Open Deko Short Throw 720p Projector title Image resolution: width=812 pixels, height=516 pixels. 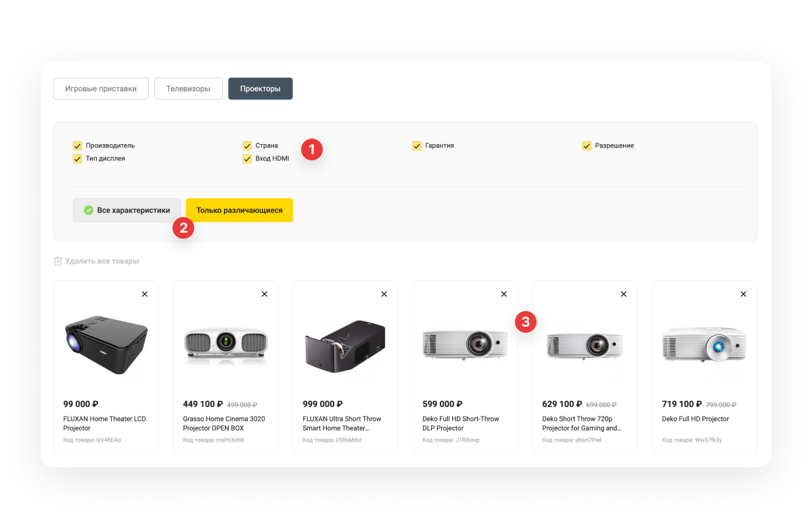pyautogui.click(x=582, y=423)
